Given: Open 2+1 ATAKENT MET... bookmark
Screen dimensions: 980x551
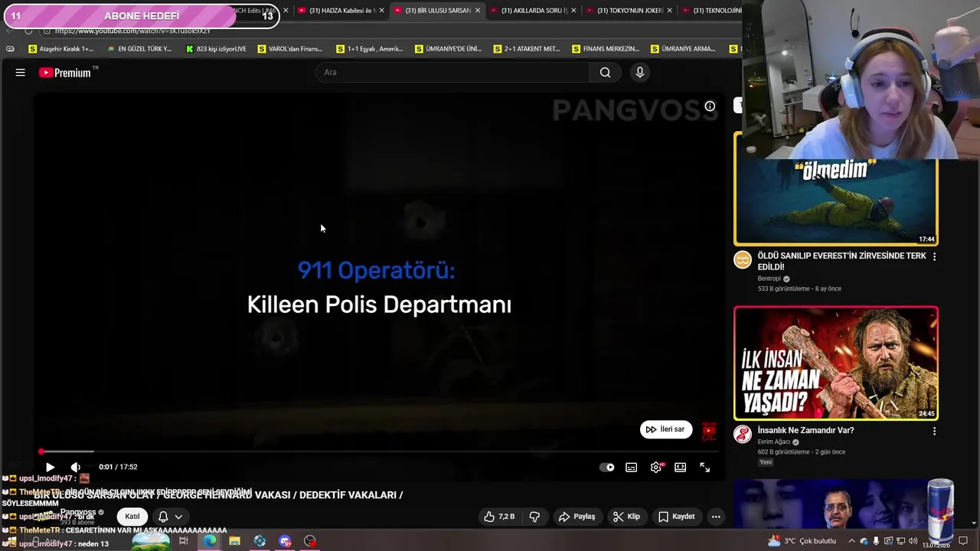Looking at the screenshot, I should pos(527,49).
